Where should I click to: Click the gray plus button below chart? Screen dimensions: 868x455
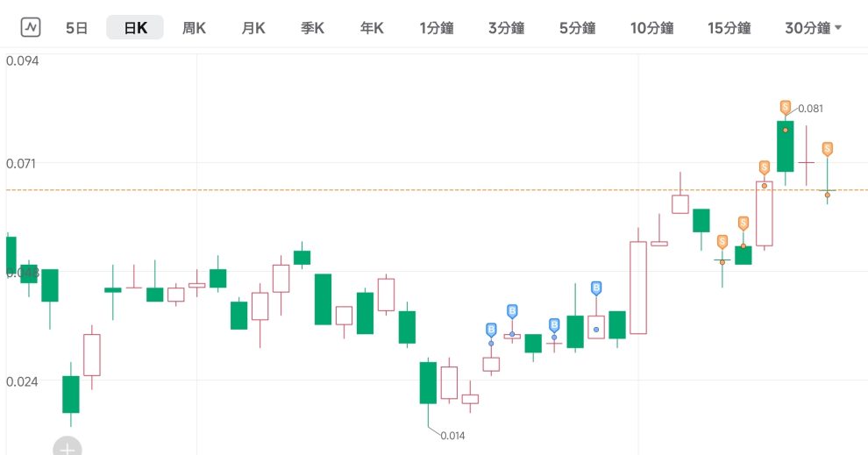click(x=67, y=447)
